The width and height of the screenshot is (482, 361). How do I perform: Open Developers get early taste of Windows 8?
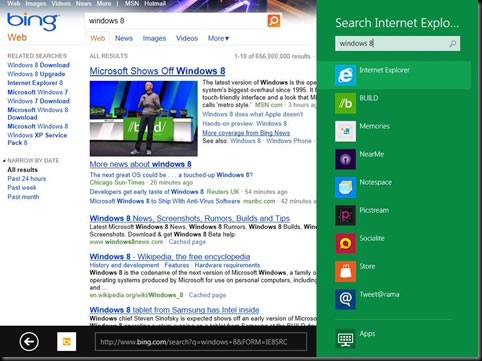147,192
